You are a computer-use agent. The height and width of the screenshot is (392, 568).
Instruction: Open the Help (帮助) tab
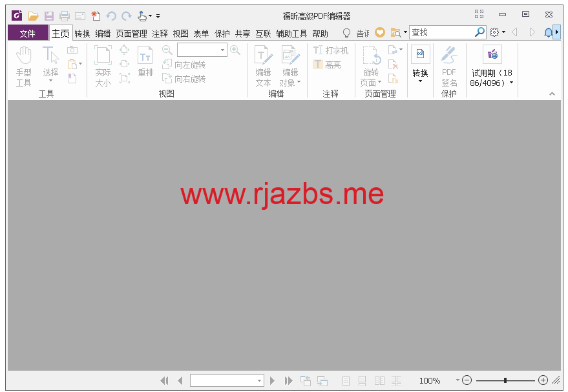point(321,34)
